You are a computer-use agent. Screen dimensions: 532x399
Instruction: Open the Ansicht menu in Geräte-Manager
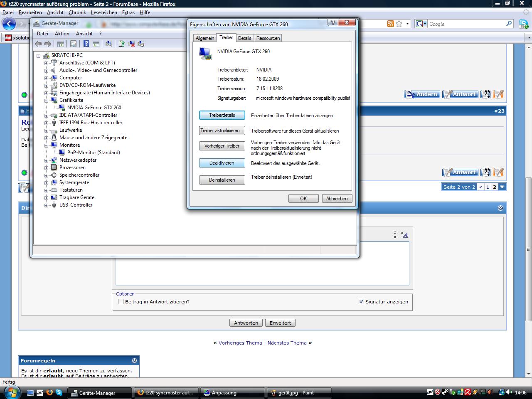84,34
